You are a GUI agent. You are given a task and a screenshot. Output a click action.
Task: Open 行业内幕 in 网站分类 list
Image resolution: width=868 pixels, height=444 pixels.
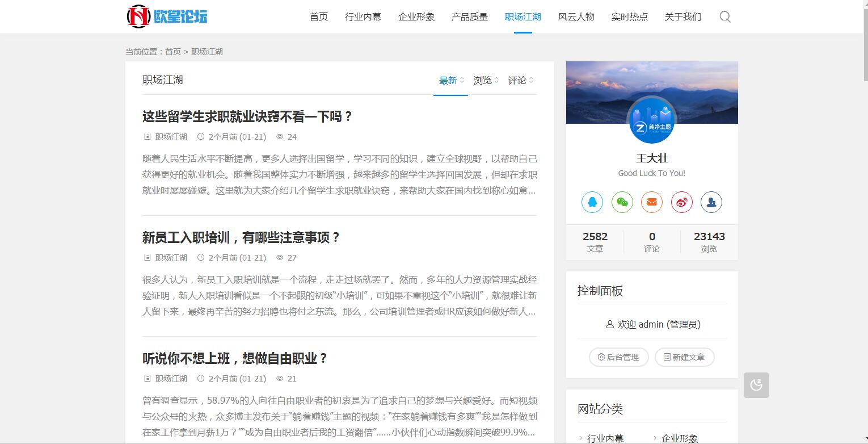click(x=605, y=438)
